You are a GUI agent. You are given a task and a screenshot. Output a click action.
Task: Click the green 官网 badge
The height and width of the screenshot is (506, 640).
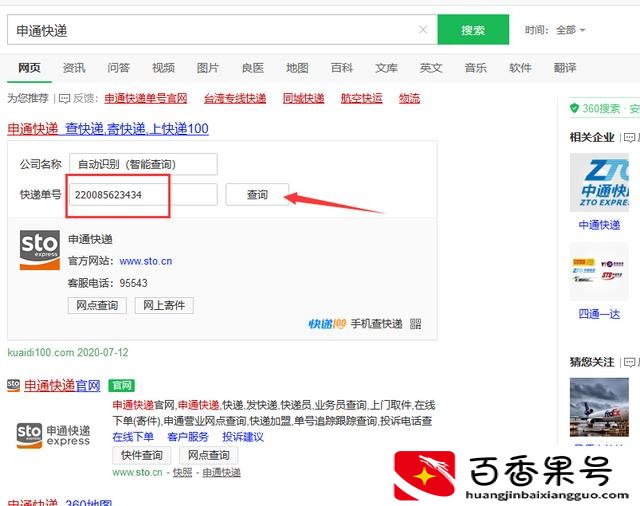coord(122,385)
